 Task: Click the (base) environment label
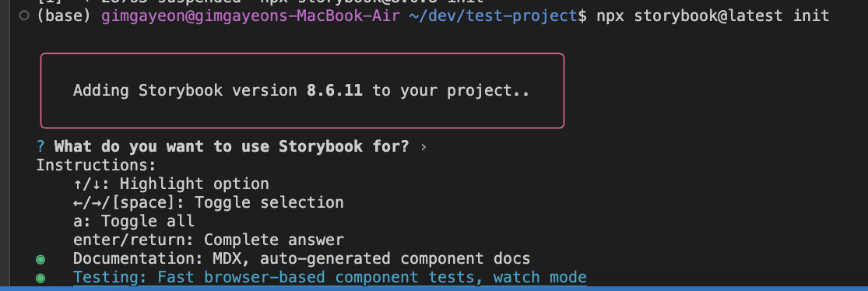(x=64, y=16)
